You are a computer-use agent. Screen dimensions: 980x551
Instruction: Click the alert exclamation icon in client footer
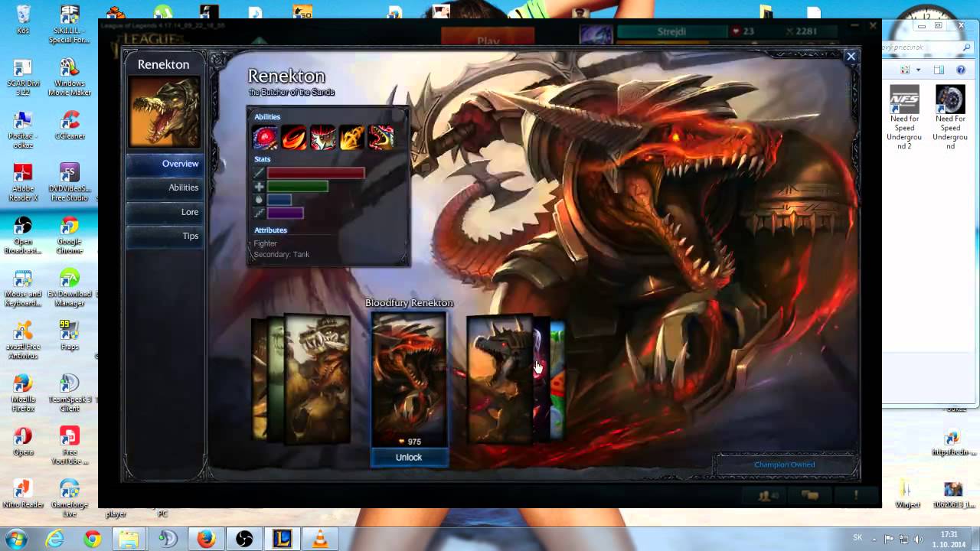click(856, 496)
